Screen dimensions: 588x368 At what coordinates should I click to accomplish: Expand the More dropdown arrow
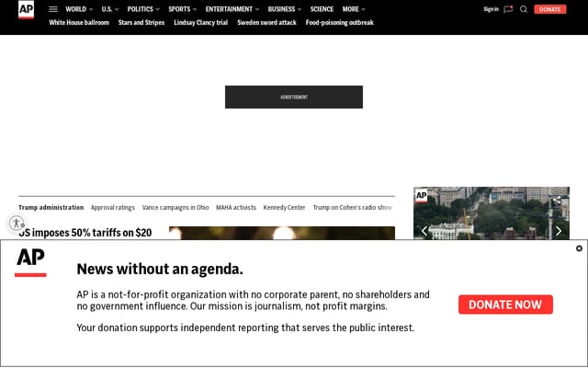363,9
